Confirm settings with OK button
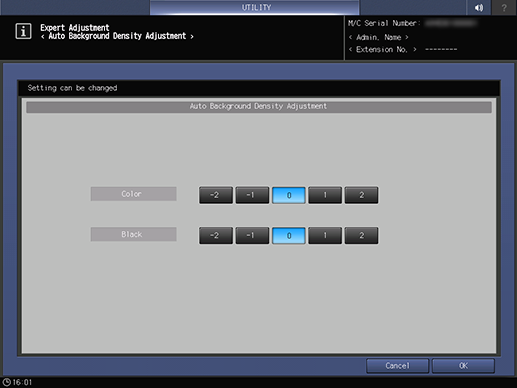Screen dimensions: 517x388 click(463, 366)
